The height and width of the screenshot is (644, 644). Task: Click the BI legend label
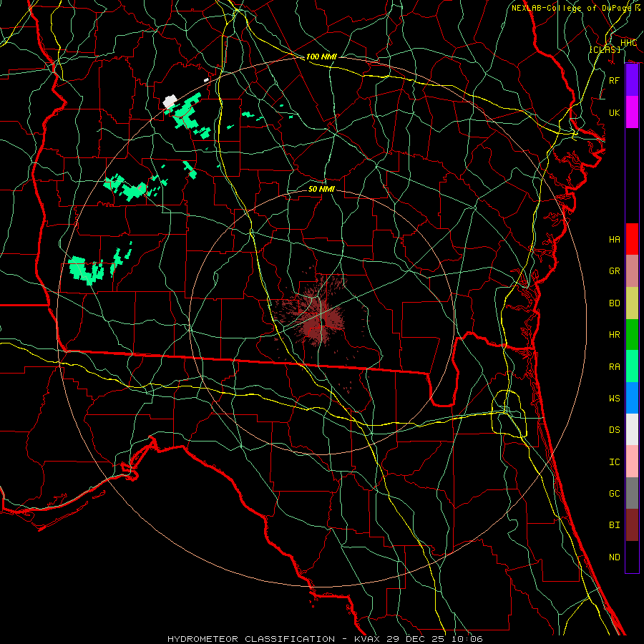(x=615, y=525)
